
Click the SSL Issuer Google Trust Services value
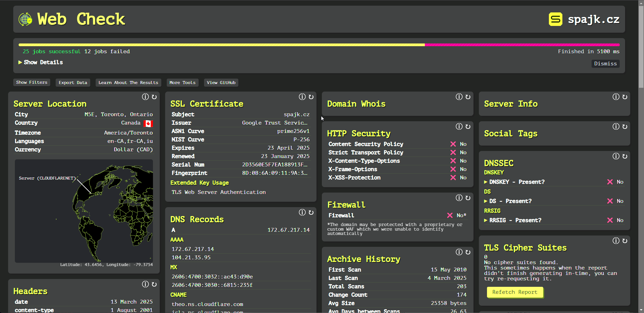(x=275, y=123)
